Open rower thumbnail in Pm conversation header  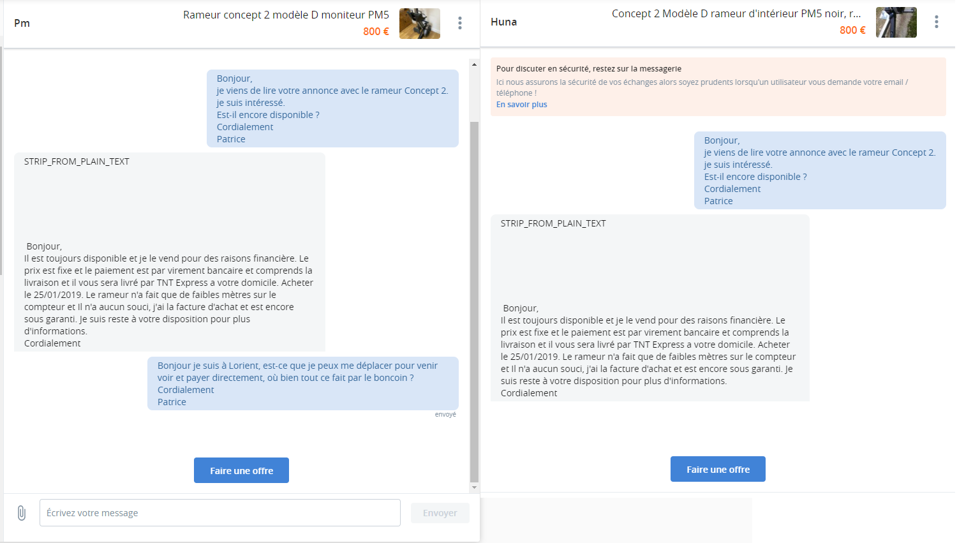[x=419, y=24]
